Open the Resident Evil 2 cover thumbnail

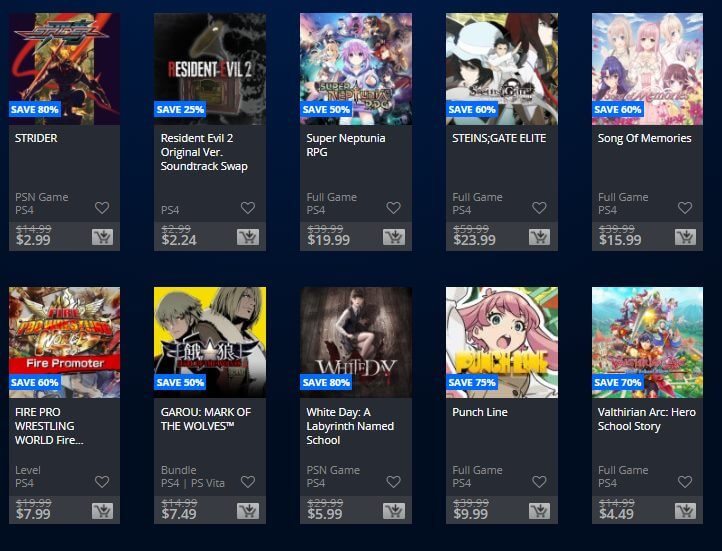point(210,69)
